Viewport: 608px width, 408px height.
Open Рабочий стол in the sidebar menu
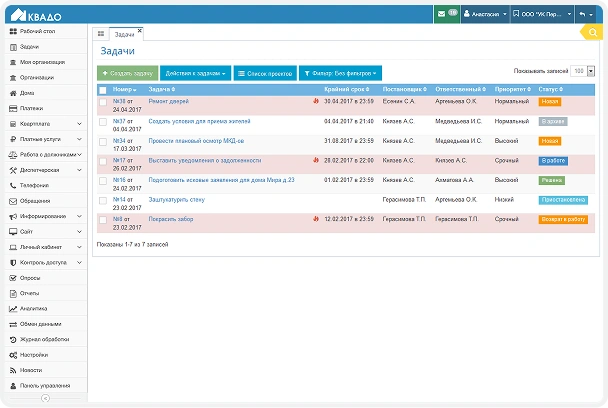(40, 32)
